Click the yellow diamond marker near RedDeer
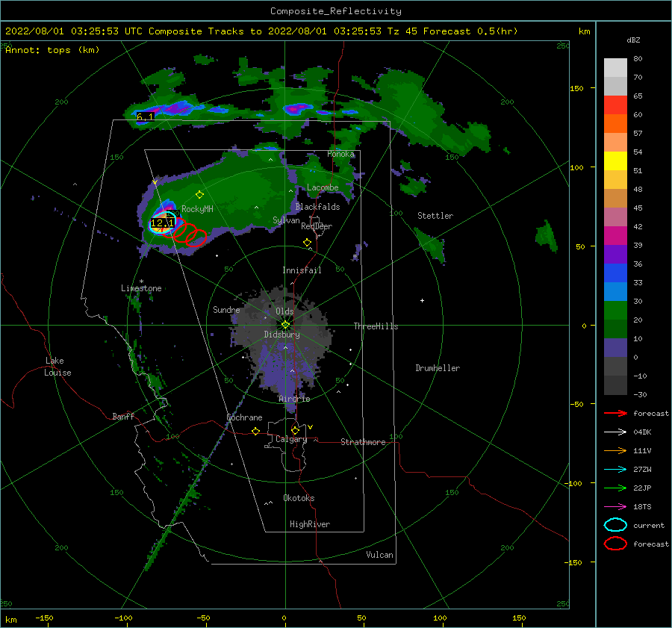 pos(307,243)
